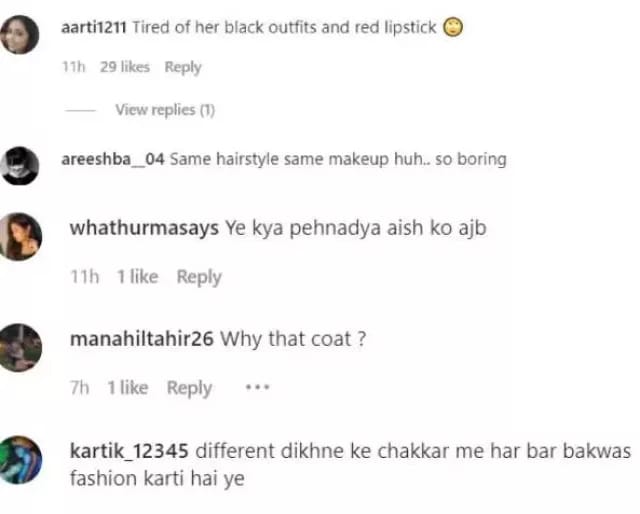Screen dimensions: 640x514
Task: Open the areeshba__04 username link
Action: pos(113,159)
